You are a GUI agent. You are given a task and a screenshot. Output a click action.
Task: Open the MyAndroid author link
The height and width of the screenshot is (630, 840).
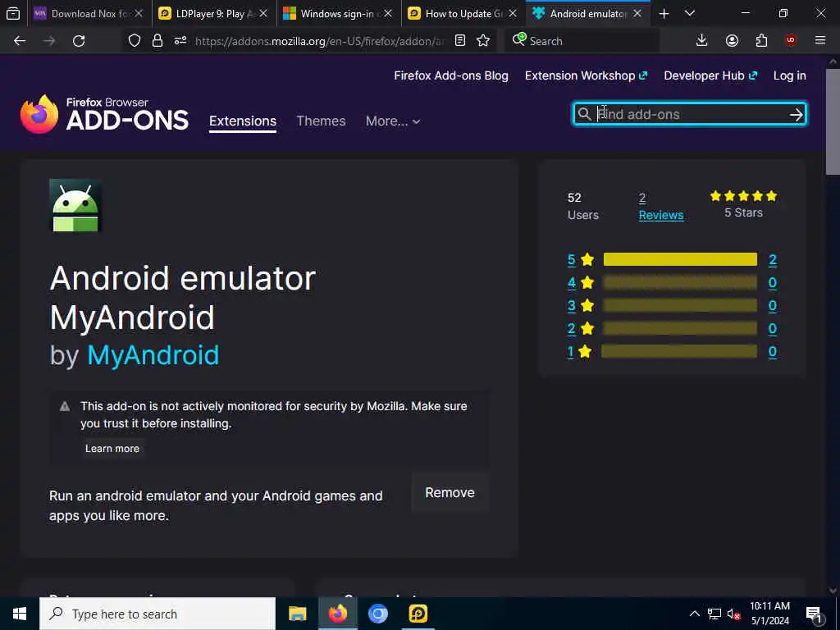point(153,355)
